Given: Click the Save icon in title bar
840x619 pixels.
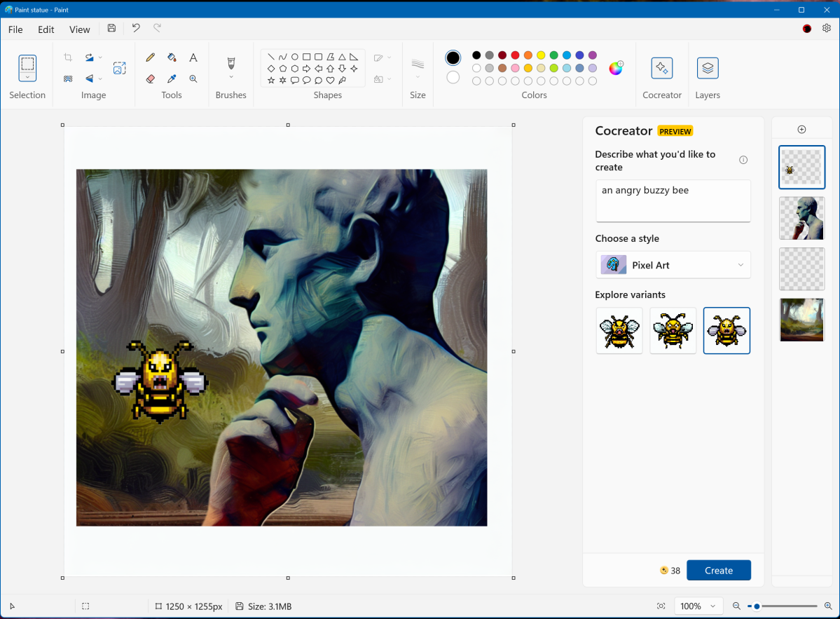Looking at the screenshot, I should 111,29.
